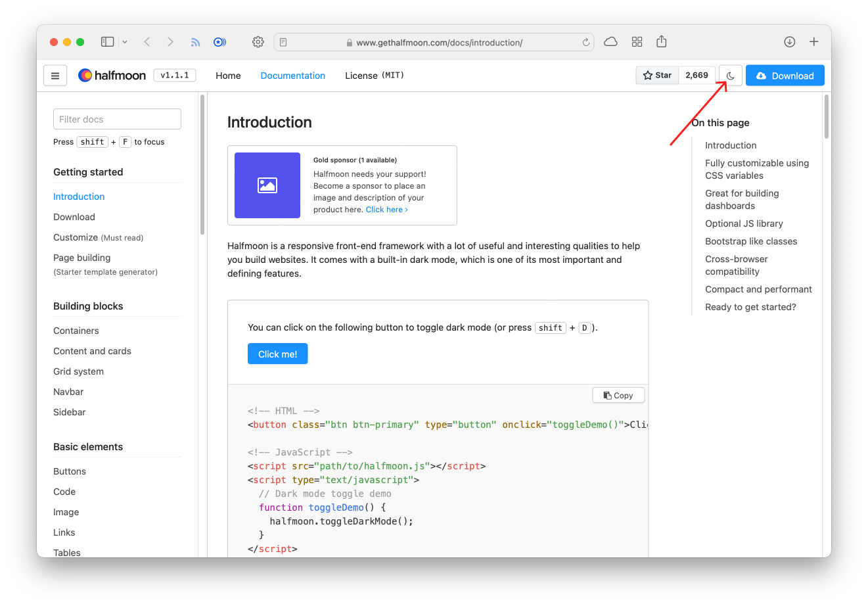This screenshot has height=606, width=868.
Task: Click the sponsor image placeholder
Action: [267, 185]
